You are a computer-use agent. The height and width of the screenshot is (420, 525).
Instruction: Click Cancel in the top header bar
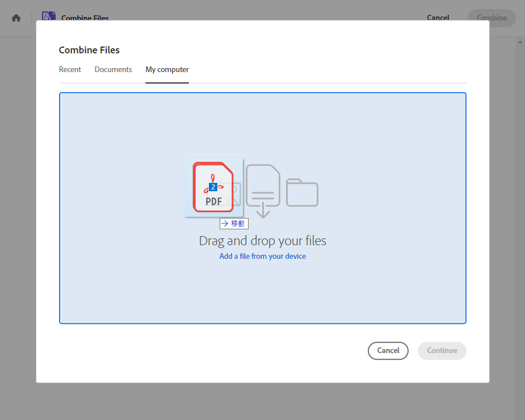[x=438, y=18]
